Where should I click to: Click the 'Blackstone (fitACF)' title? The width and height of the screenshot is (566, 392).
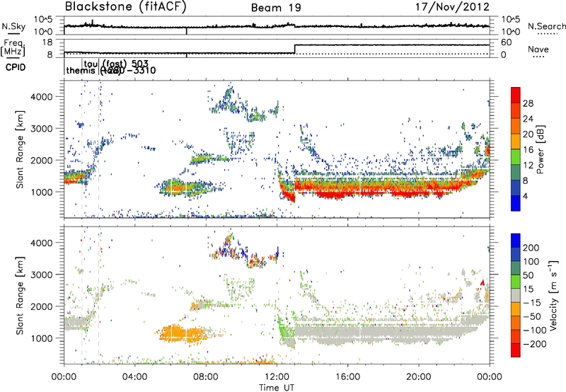[x=126, y=7]
